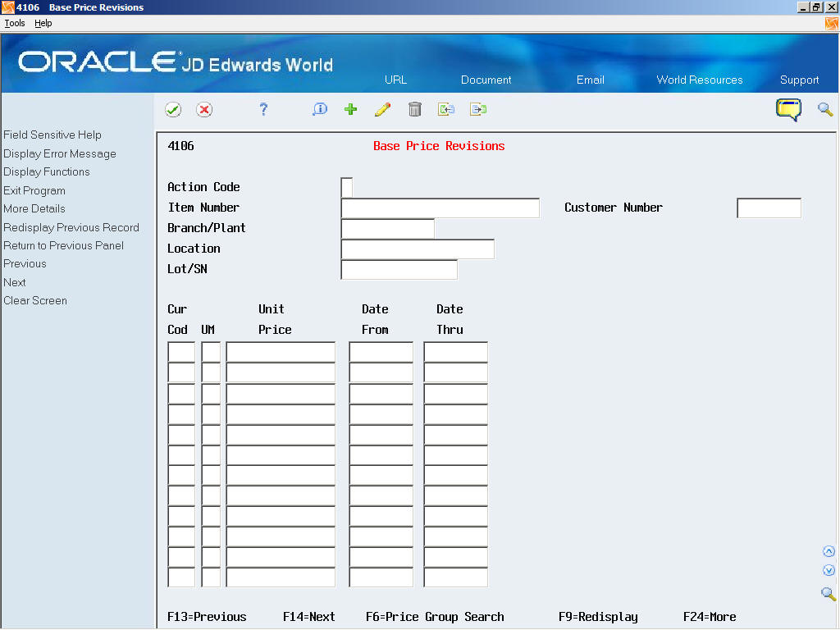Screen dimensions: 840x630
Task: Open the URL link in banner
Action: 395,80
